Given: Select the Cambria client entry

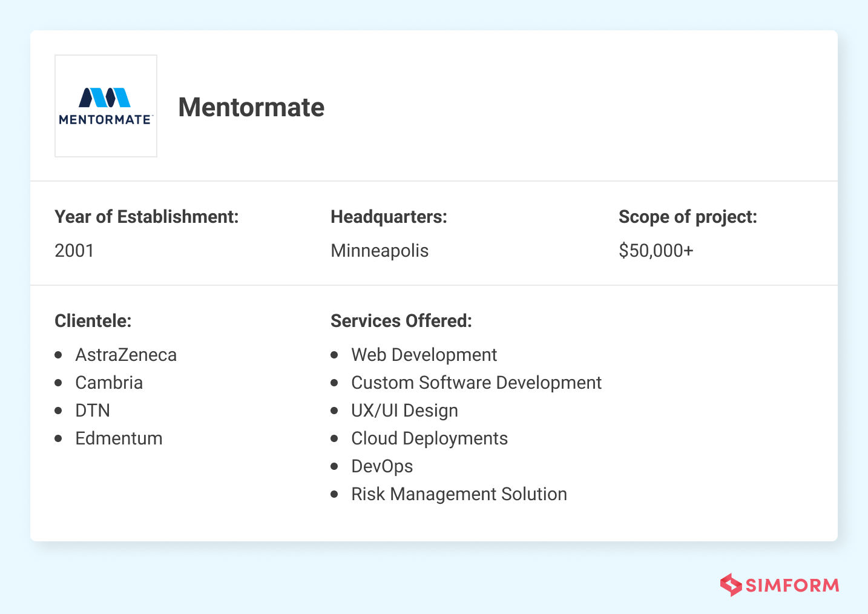Looking at the screenshot, I should 109,383.
